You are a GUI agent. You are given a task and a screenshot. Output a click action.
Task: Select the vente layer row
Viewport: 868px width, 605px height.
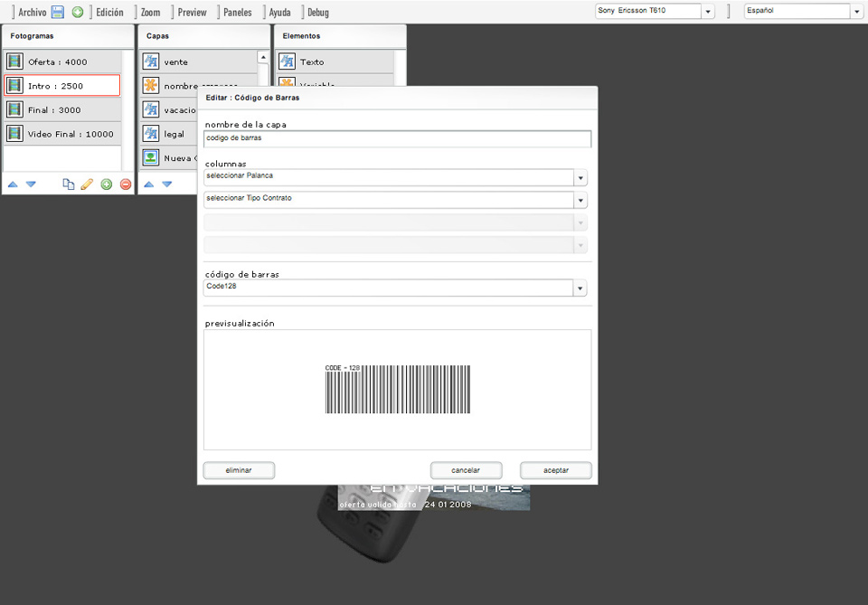pyautogui.click(x=199, y=61)
